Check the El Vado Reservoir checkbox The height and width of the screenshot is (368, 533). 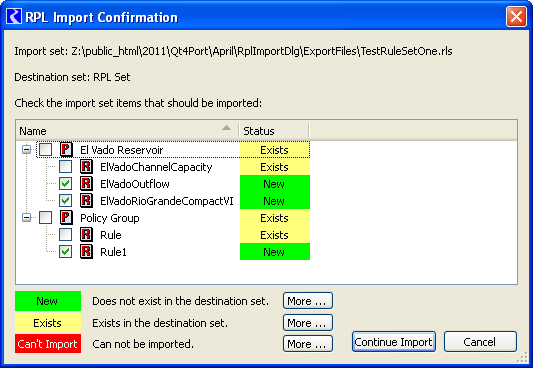pos(45,150)
